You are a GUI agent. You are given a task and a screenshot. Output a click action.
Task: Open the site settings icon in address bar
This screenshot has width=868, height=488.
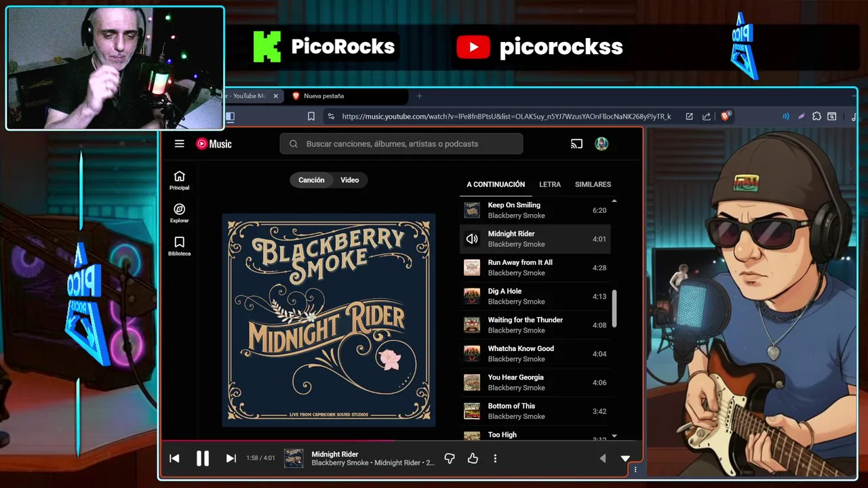331,117
